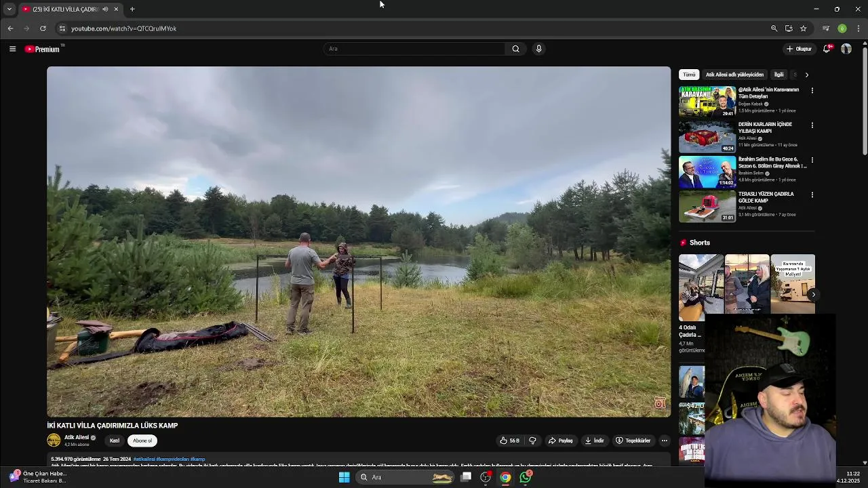Reload the page
Viewport: 868px width, 488px height.
tap(43, 28)
